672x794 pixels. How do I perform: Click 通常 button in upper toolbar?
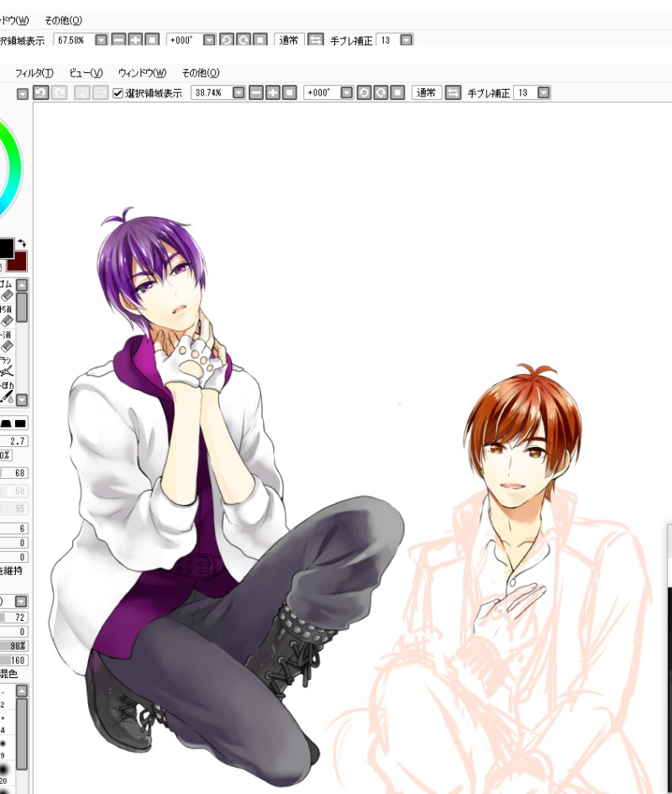click(x=289, y=39)
